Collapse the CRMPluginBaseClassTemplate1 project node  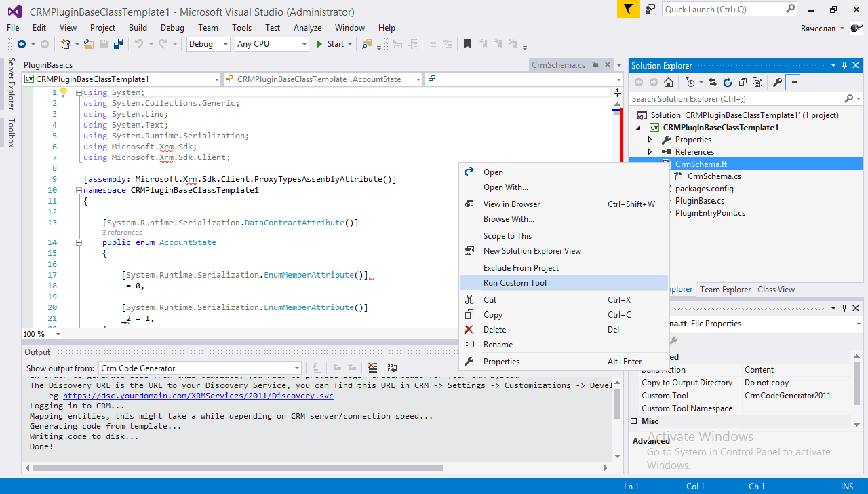pyautogui.click(x=638, y=128)
